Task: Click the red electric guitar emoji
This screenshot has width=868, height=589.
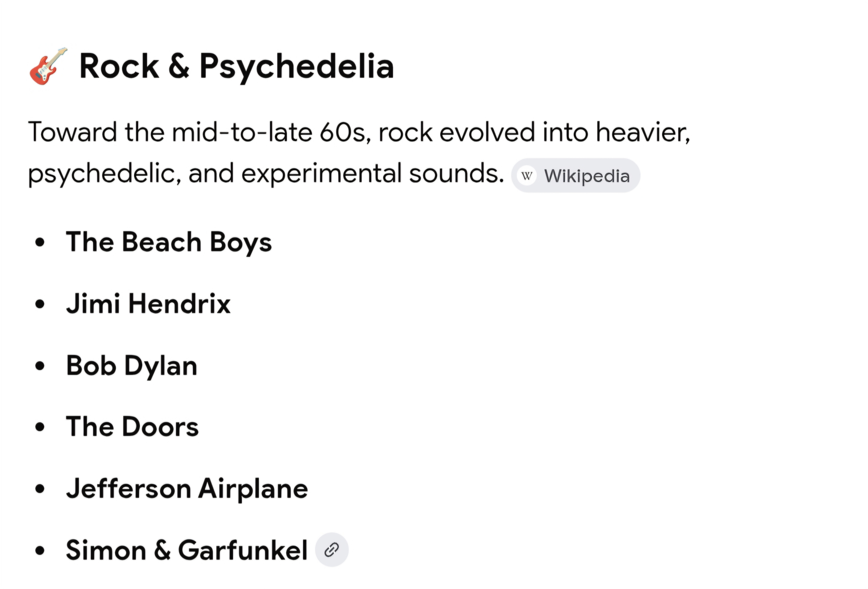Action: 49,66
